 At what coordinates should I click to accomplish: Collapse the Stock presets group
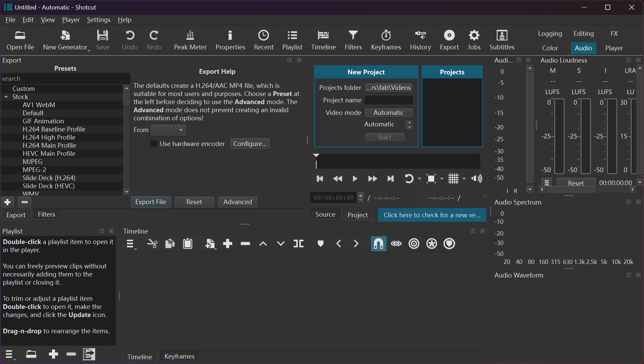[7, 97]
